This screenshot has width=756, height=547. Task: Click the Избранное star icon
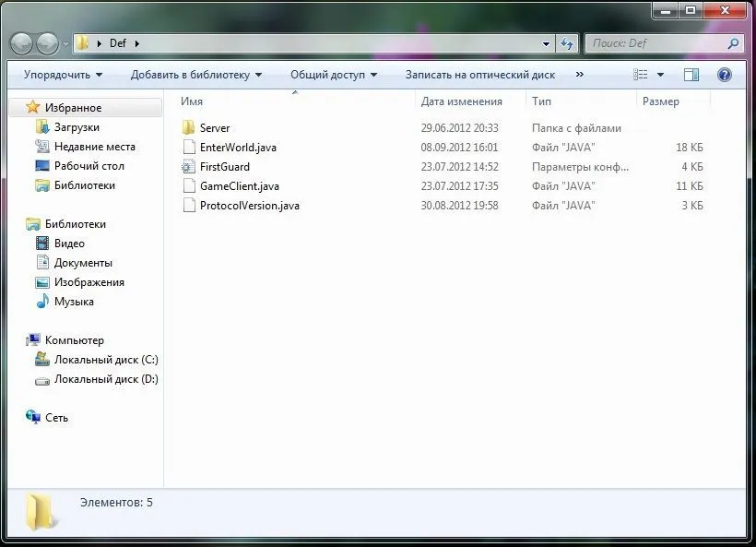click(33, 107)
